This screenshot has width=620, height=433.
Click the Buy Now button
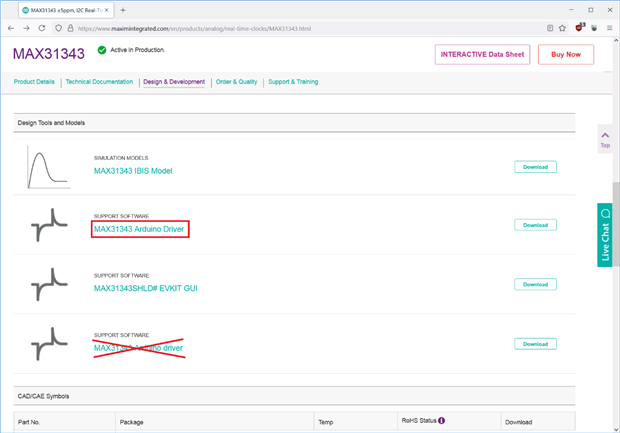click(x=566, y=55)
